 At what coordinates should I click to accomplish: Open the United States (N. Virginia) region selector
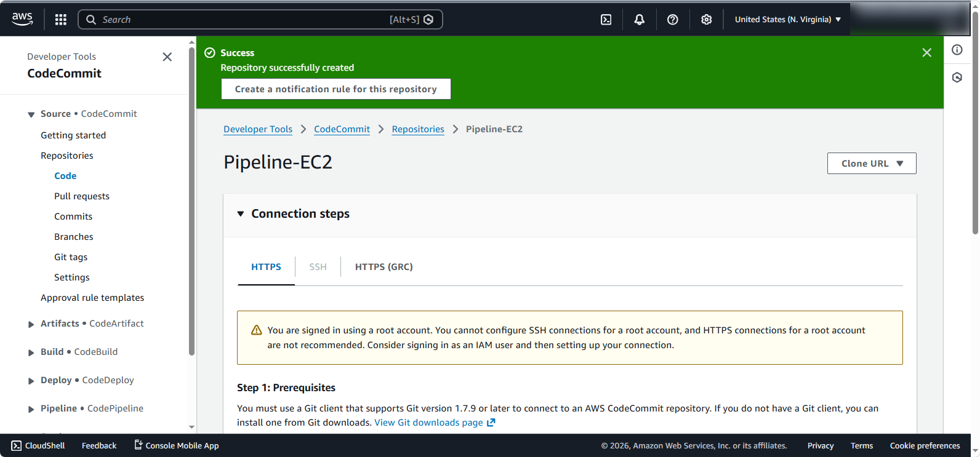click(x=787, y=20)
